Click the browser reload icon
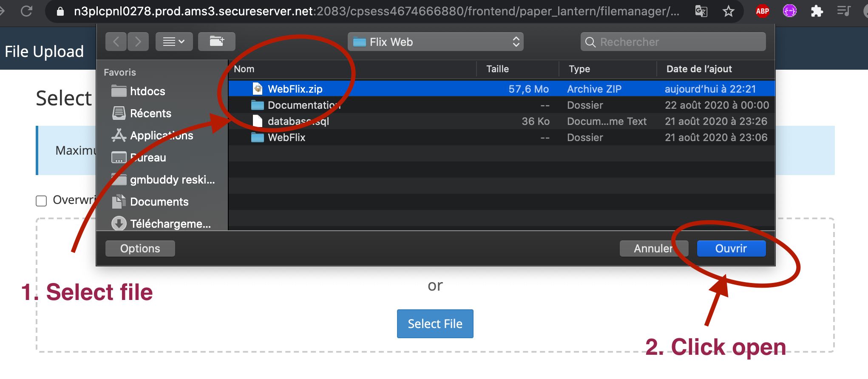 coord(26,11)
